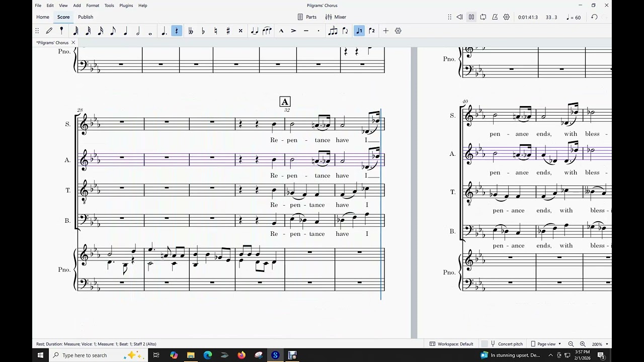Click the taskbar search box
Screen dimensions: 644x362
pos(98,355)
